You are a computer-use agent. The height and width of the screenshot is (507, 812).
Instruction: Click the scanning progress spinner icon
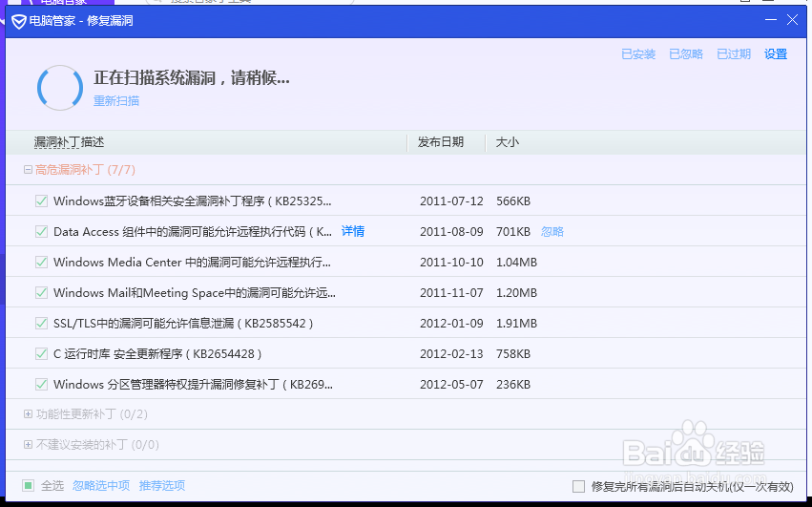[x=60, y=88]
